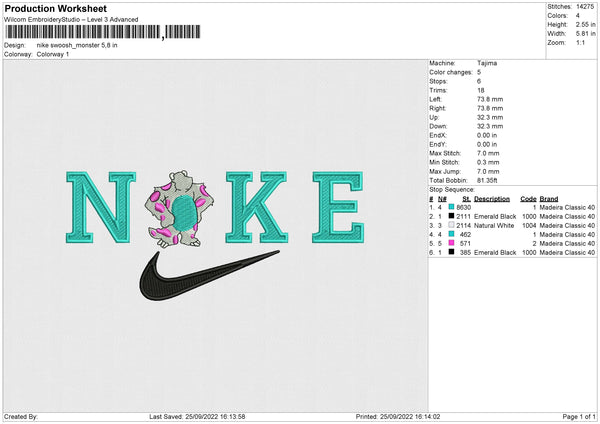This screenshot has height=424, width=600.
Task: Select the Max Jump label
Action: coord(445,171)
